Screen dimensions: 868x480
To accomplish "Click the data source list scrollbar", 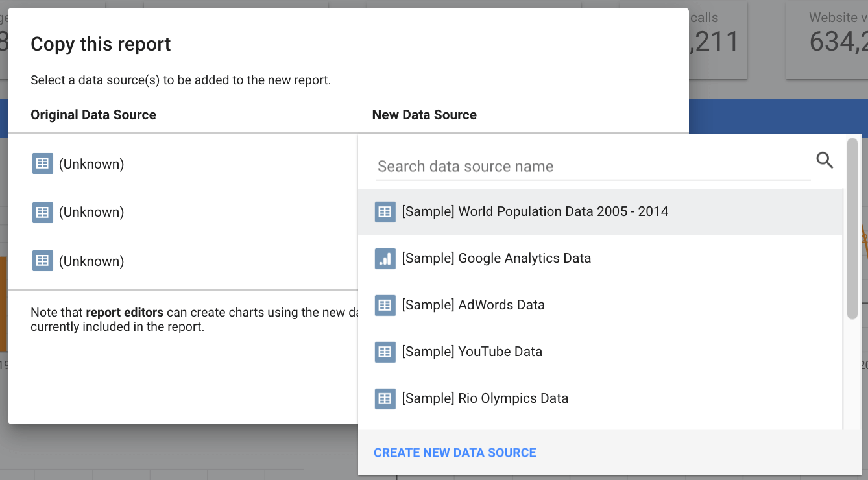I will tap(852, 228).
